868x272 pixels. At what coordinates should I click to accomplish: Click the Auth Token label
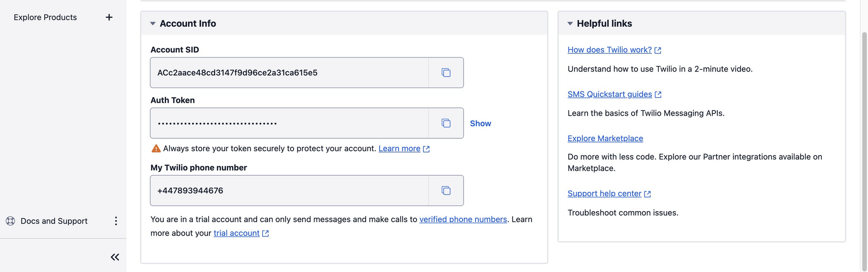(x=173, y=100)
